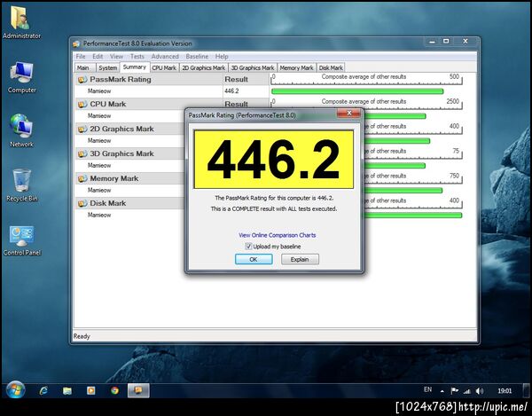The width and height of the screenshot is (532, 416).
Task: Open the Edit menu
Action: [98, 57]
